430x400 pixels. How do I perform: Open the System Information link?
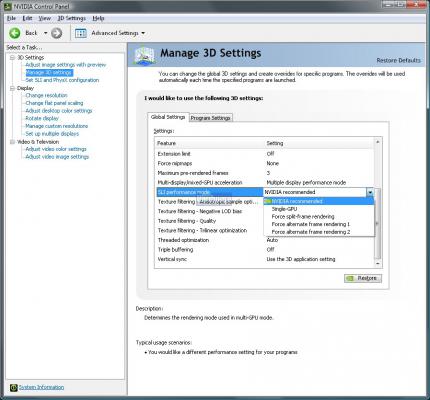tap(41, 387)
